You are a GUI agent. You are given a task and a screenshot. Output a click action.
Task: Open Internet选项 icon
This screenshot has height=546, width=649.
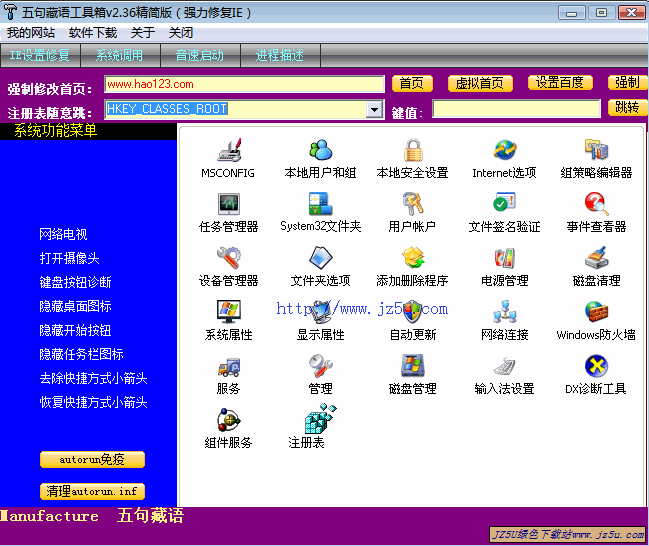(x=505, y=150)
